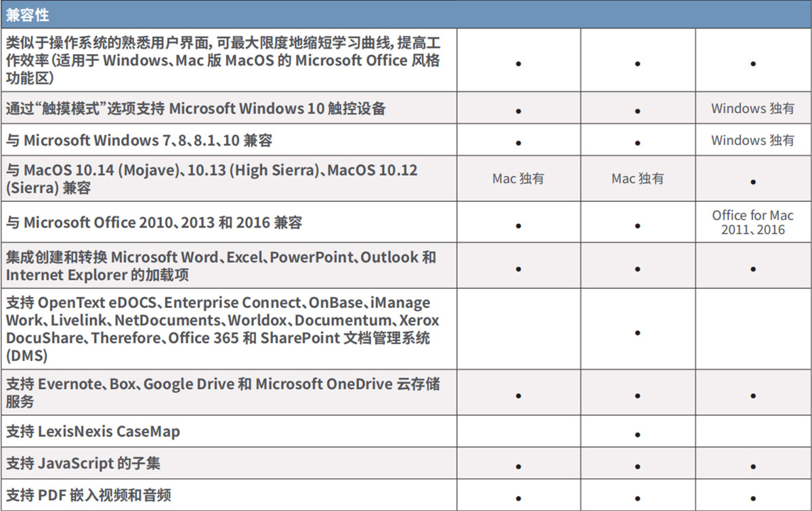Image resolution: width=812 pixels, height=511 pixels.
Task: Click text 与 Microsoft Office 2010、2013 和 2016 兼容
Action: pyautogui.click(x=154, y=223)
